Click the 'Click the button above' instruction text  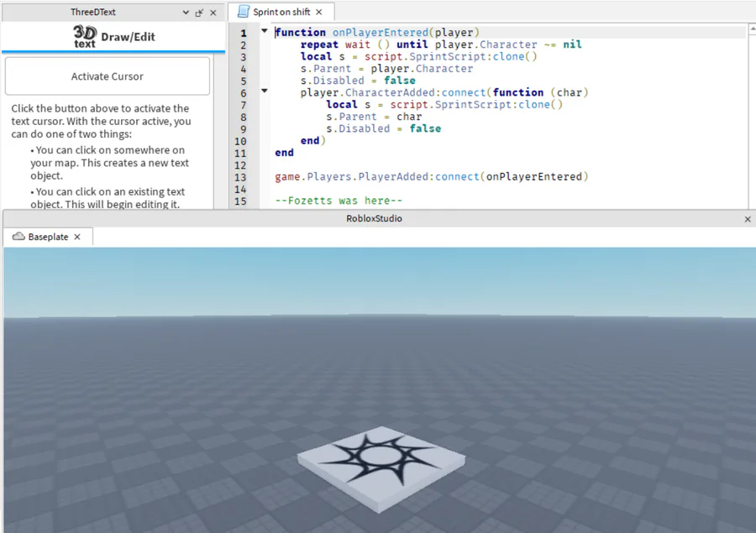point(102,121)
